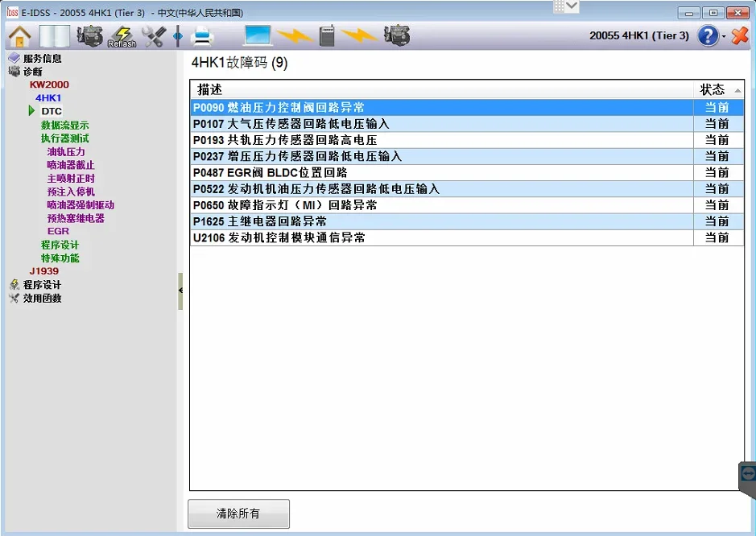Open green 程序设计 under 4HK1
Image resolution: width=756 pixels, height=536 pixels.
point(60,245)
